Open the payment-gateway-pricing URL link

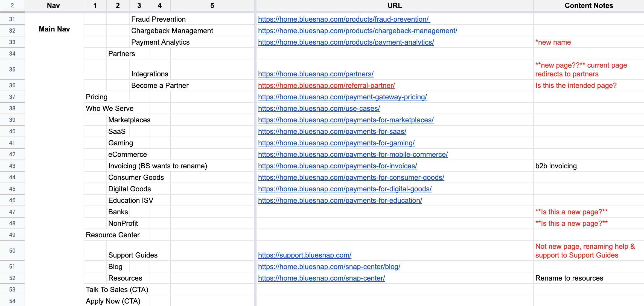tap(342, 97)
